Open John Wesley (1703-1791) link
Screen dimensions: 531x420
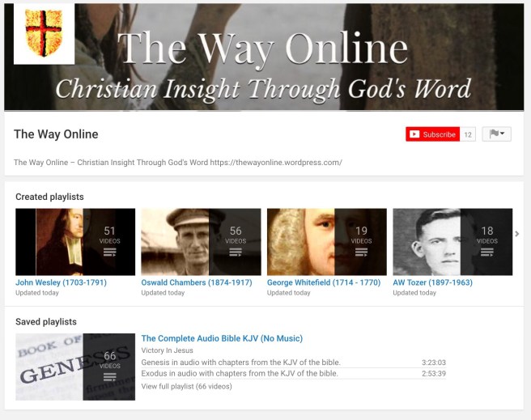point(61,282)
